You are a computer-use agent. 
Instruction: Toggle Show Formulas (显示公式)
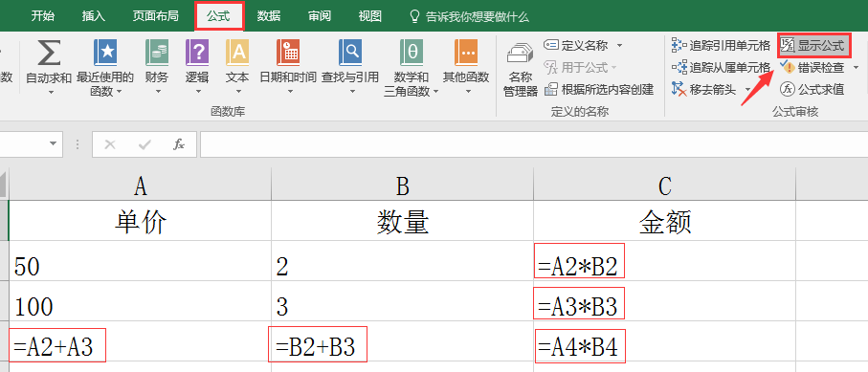click(813, 45)
